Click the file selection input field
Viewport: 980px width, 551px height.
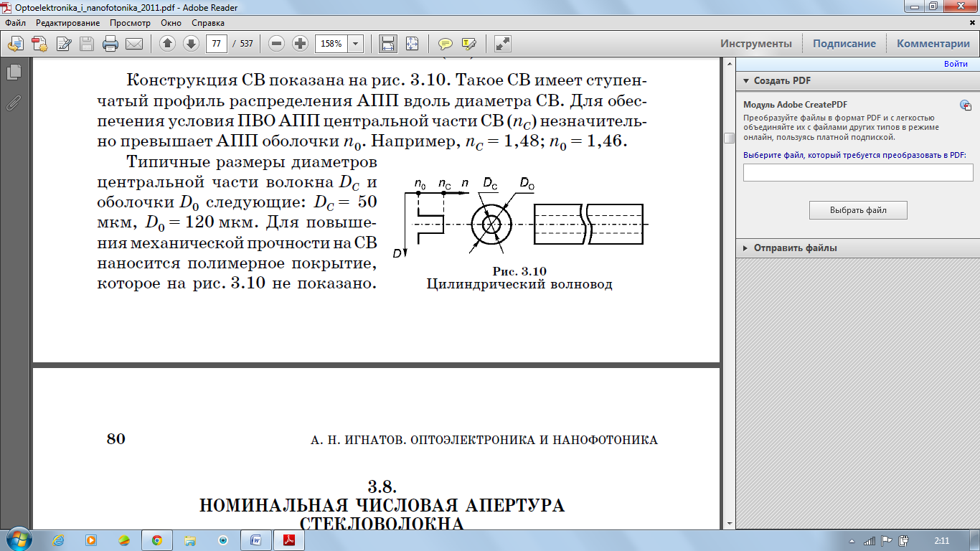(858, 173)
